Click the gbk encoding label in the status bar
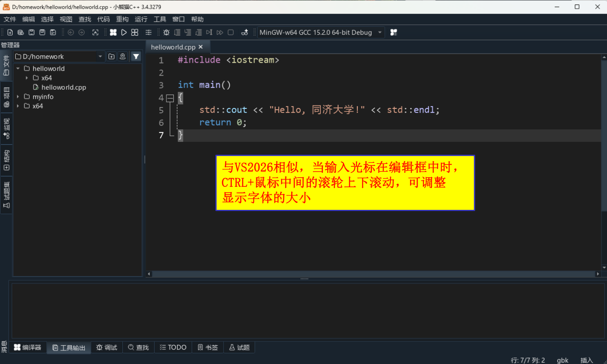 [x=563, y=360]
